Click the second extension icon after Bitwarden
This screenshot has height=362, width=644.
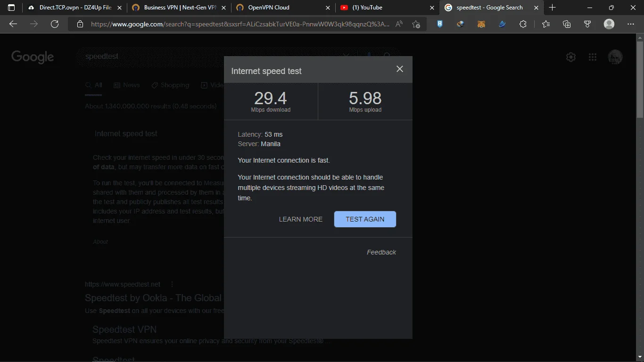461,24
